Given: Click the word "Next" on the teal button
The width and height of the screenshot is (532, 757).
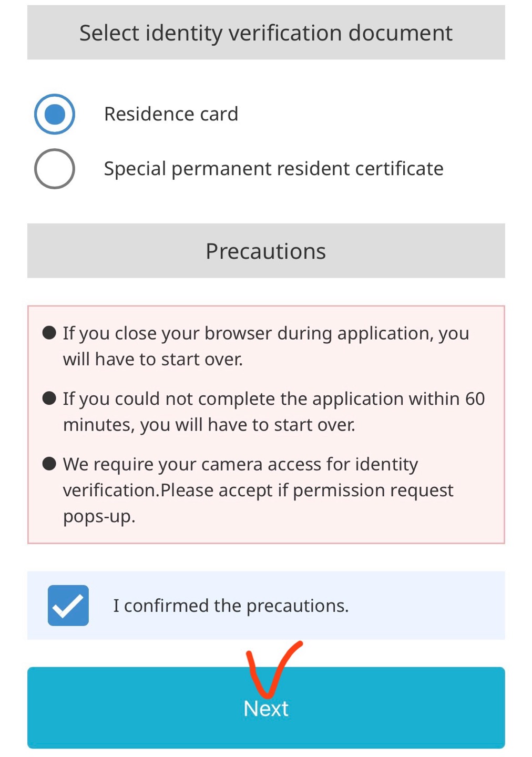Looking at the screenshot, I should (x=266, y=709).
